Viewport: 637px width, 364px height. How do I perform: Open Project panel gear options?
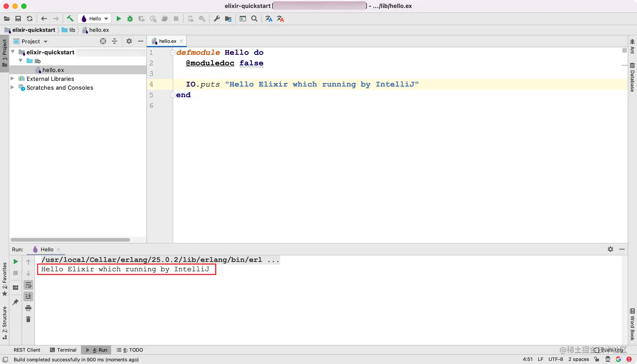click(x=129, y=41)
